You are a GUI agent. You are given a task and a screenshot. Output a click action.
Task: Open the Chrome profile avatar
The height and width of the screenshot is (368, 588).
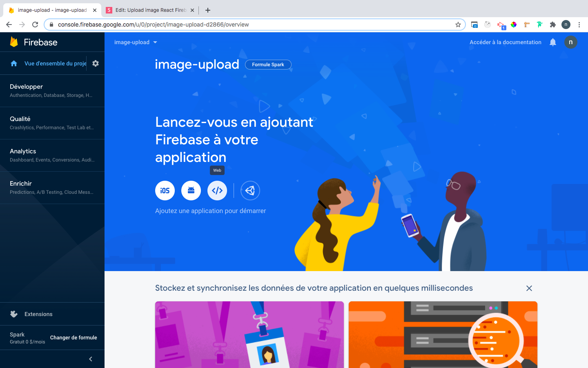point(566,25)
